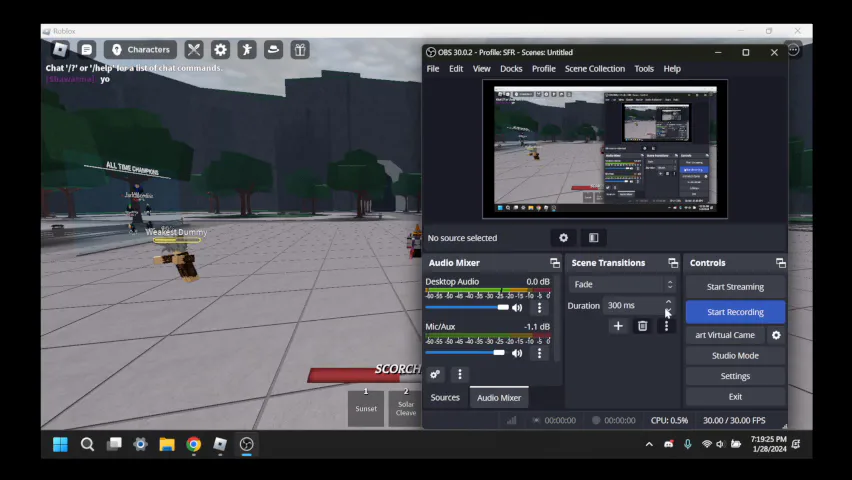Image resolution: width=852 pixels, height=480 pixels.
Task: Open the Tools menu in OBS
Action: [x=644, y=68]
